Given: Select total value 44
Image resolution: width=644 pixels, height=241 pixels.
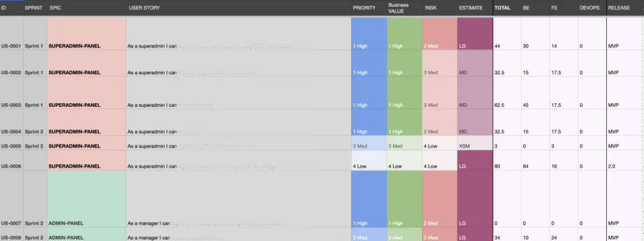Looking at the screenshot, I should point(508,34).
